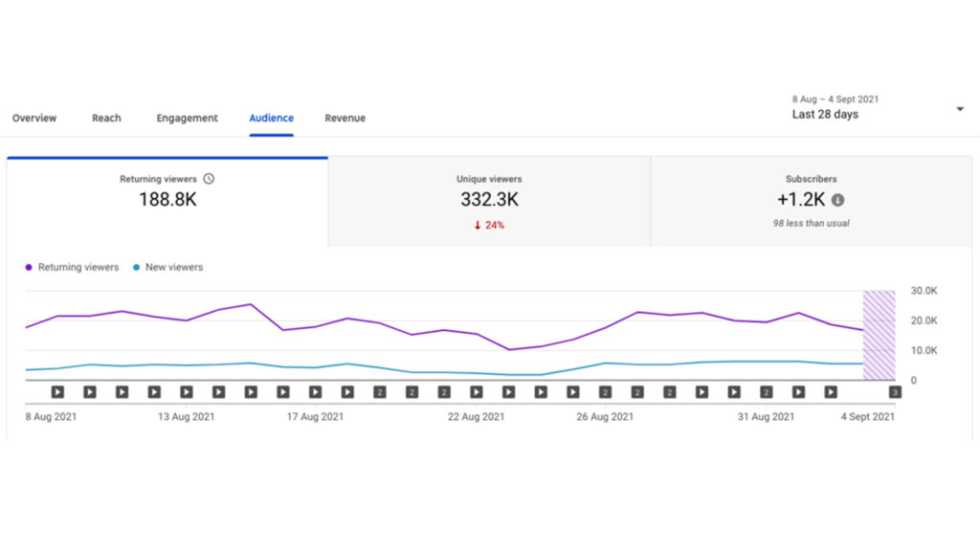The width and height of the screenshot is (980, 551).
Task: Click the first video marker on 9 Aug
Action: (57, 391)
